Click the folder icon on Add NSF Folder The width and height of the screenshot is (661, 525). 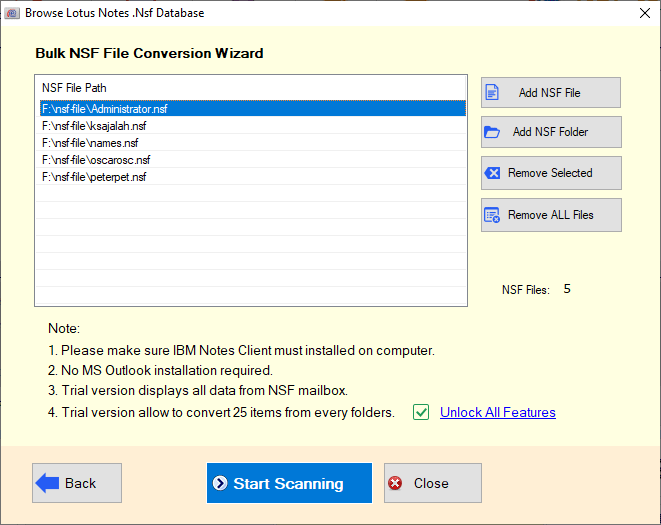pos(492,132)
